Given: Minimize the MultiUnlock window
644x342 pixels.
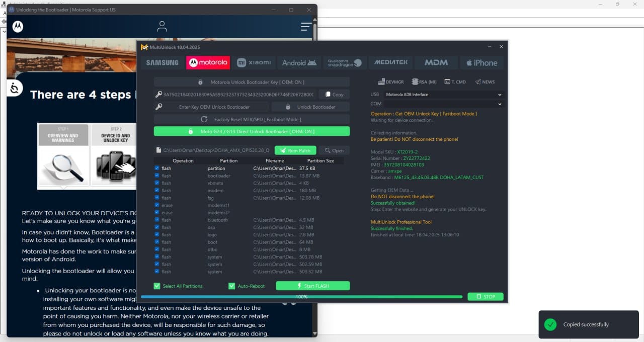Looking at the screenshot, I should [490, 47].
